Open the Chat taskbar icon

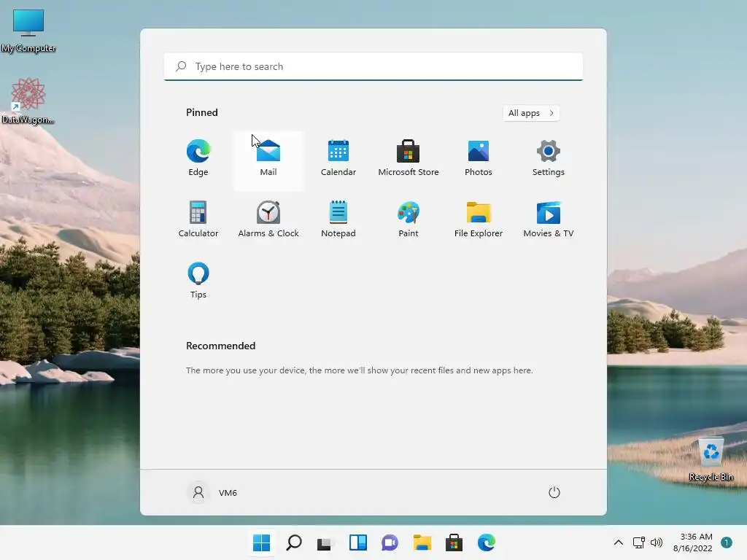(x=390, y=542)
